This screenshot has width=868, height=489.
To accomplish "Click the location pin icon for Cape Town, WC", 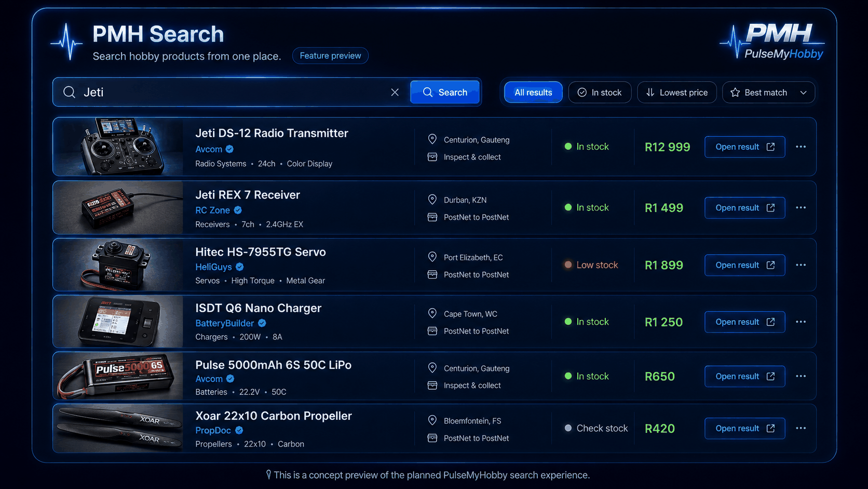I will [432, 313].
